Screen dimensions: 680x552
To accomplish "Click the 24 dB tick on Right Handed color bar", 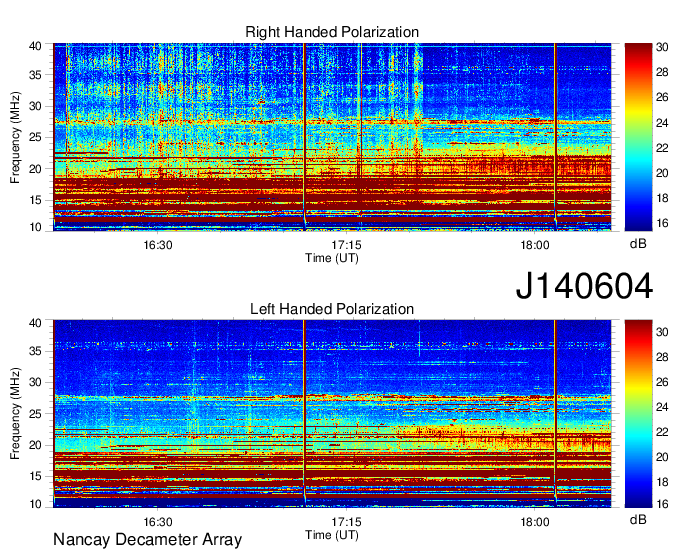I will point(662,123).
